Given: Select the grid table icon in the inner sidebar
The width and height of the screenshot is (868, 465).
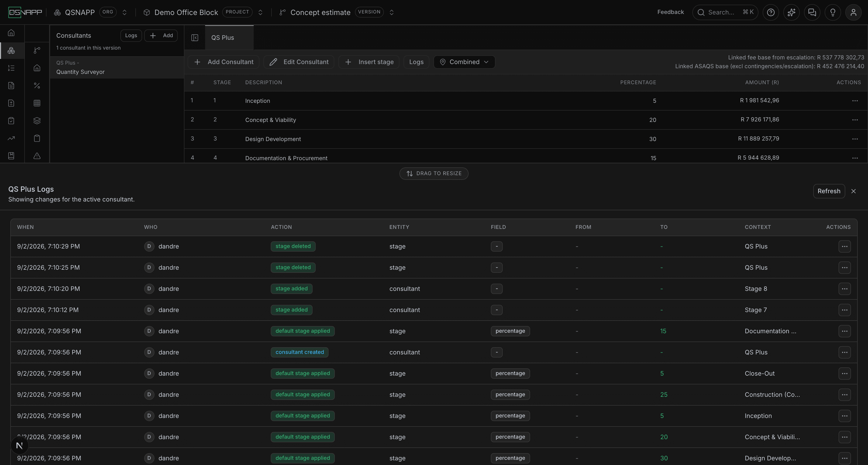Looking at the screenshot, I should [x=37, y=103].
